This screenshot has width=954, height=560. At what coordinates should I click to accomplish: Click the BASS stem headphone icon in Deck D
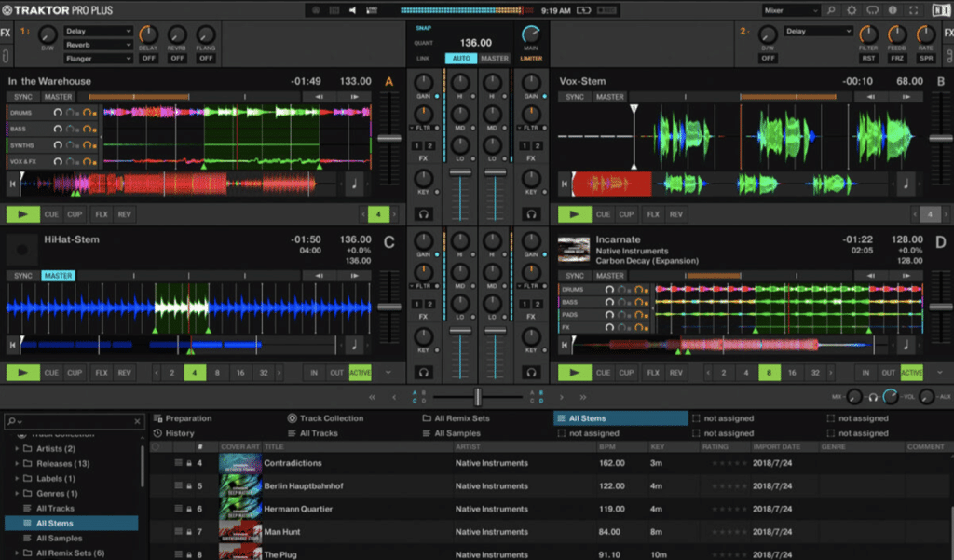609,303
